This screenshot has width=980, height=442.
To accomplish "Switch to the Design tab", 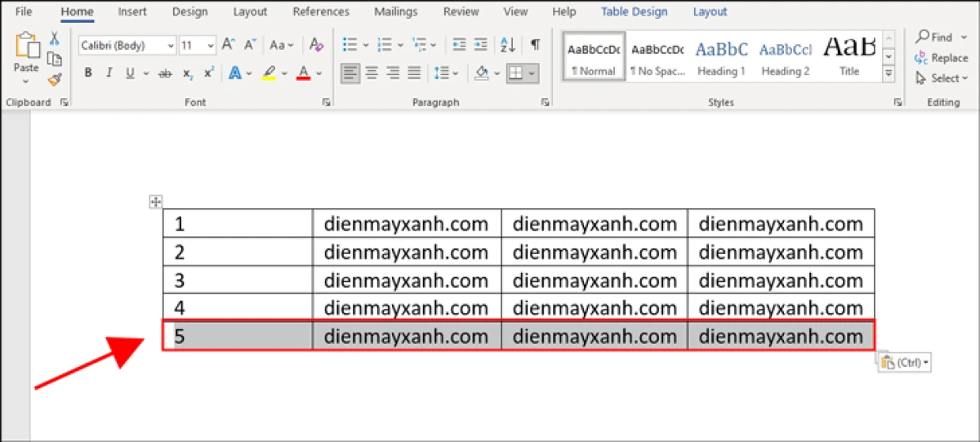I will pos(190,11).
